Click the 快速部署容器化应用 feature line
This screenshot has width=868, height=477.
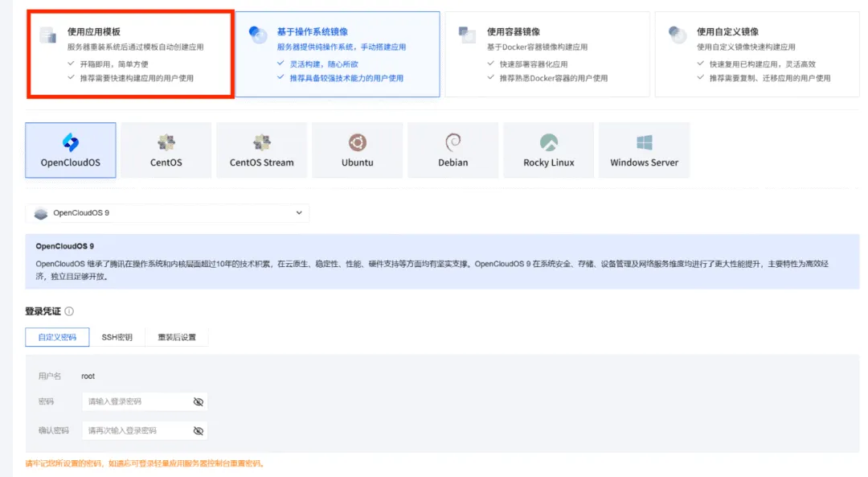(x=534, y=64)
